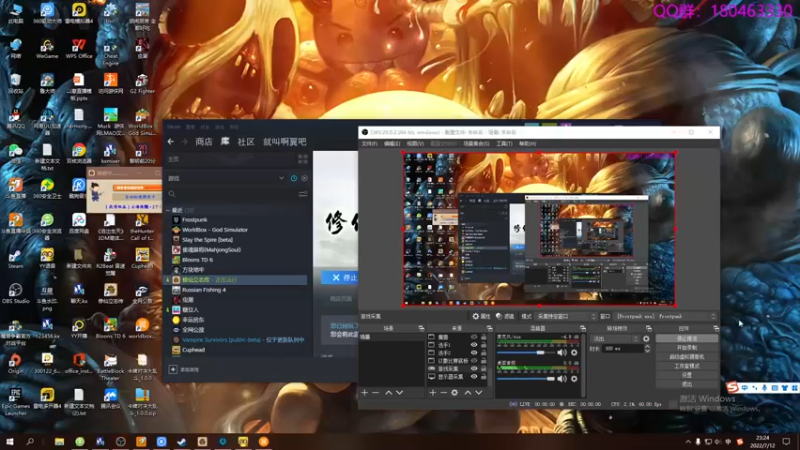Click 停止 stop game button in Steam
The image size is (800, 450).
(340, 278)
